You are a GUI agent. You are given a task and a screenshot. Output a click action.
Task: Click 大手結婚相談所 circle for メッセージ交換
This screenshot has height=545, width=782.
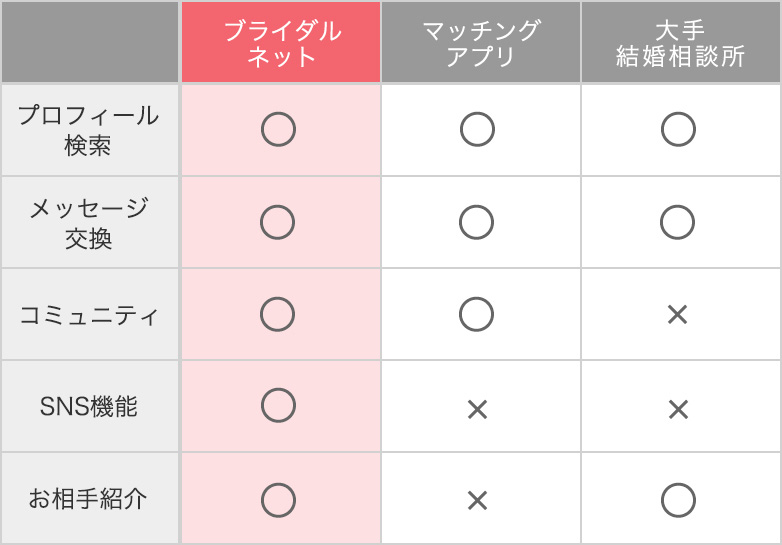[678, 222]
